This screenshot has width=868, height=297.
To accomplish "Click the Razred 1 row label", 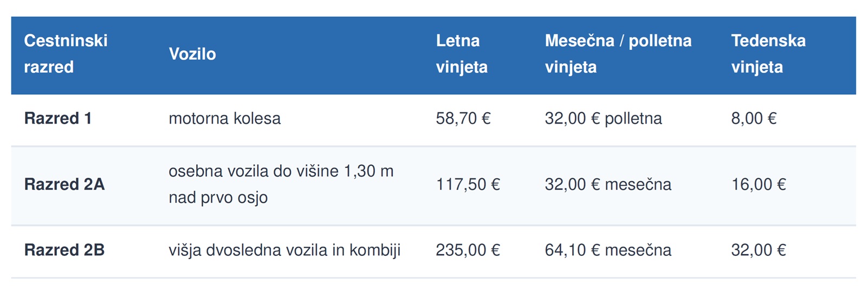I will (58, 118).
